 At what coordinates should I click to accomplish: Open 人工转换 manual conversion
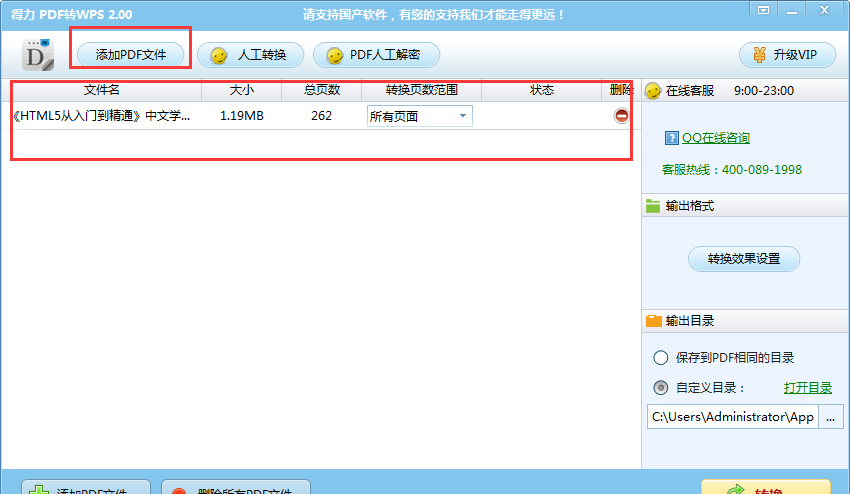[x=250, y=55]
